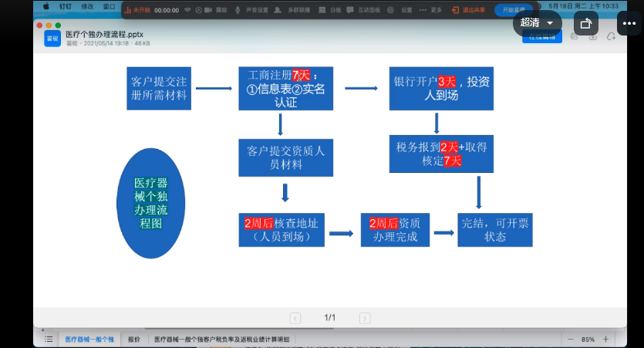Select the 2周后核查地址 flowchart box

tap(282, 230)
